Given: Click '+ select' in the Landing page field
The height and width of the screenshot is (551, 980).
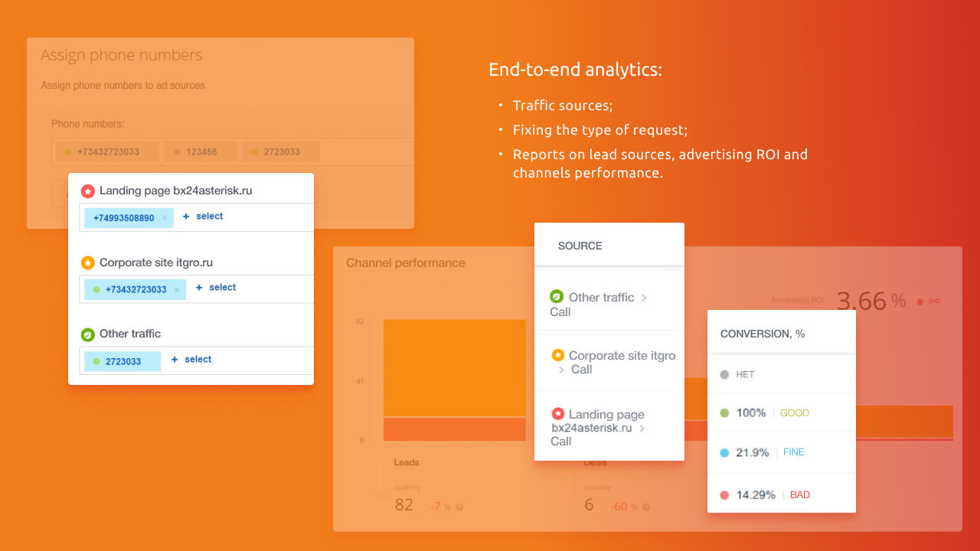Looking at the screenshot, I should [x=203, y=217].
